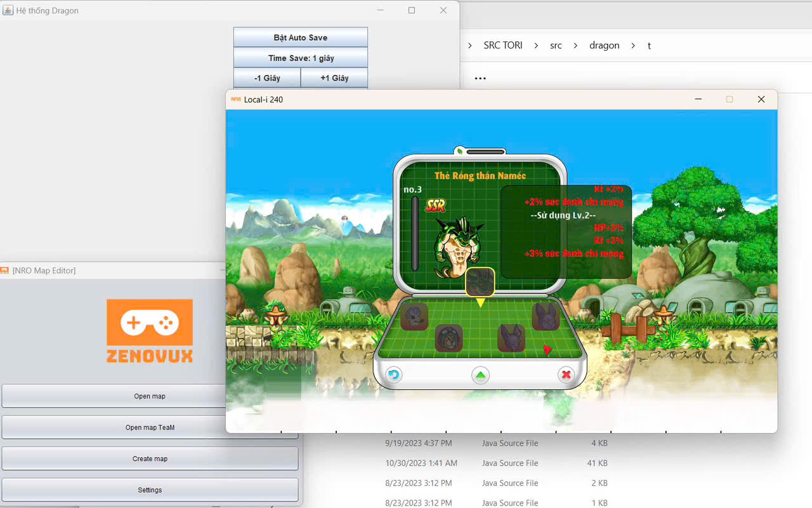Minimize the Local-i 240 game window
812x508 pixels.
pyautogui.click(x=698, y=99)
